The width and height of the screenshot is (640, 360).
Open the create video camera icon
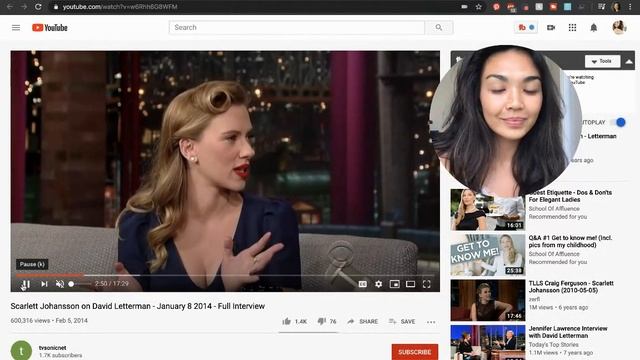pyautogui.click(x=551, y=27)
